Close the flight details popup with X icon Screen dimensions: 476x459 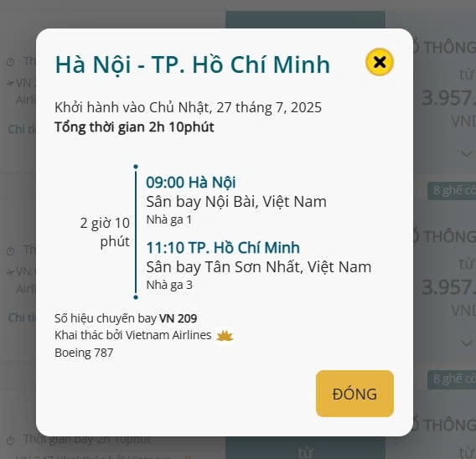(380, 62)
